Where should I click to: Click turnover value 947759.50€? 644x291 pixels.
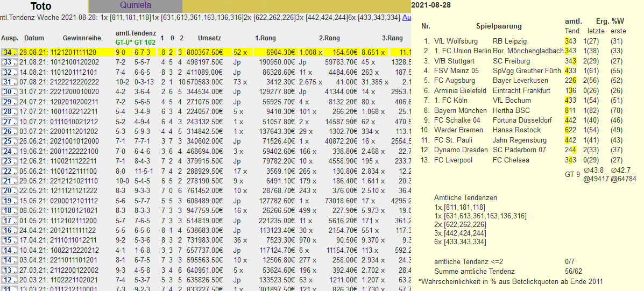(x=205, y=210)
